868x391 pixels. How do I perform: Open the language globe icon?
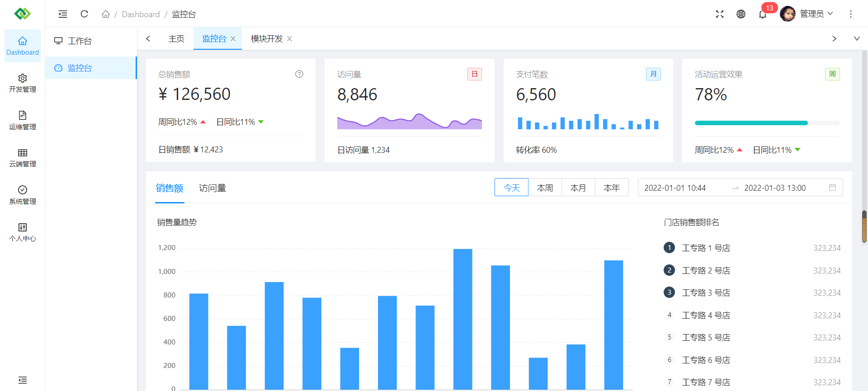[x=741, y=14]
